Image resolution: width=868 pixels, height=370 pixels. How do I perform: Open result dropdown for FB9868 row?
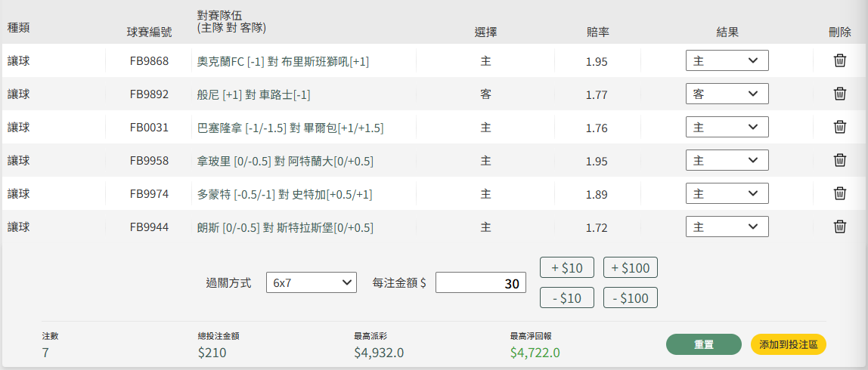(x=727, y=61)
